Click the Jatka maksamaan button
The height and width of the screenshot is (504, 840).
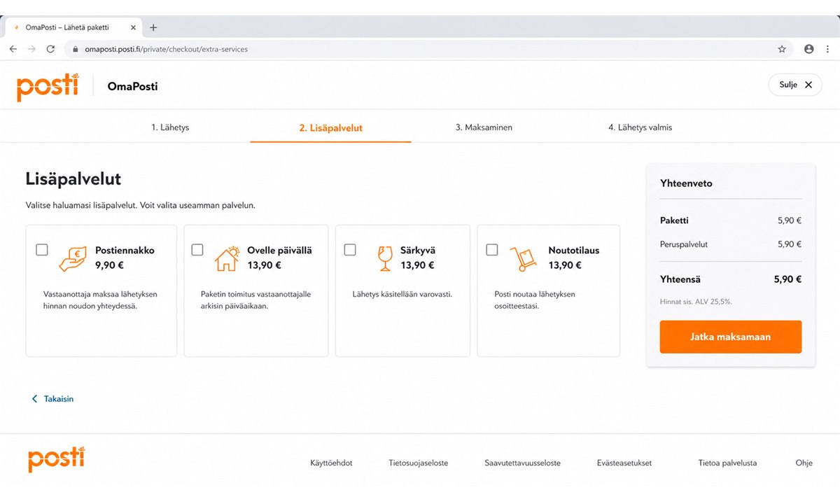tap(731, 337)
